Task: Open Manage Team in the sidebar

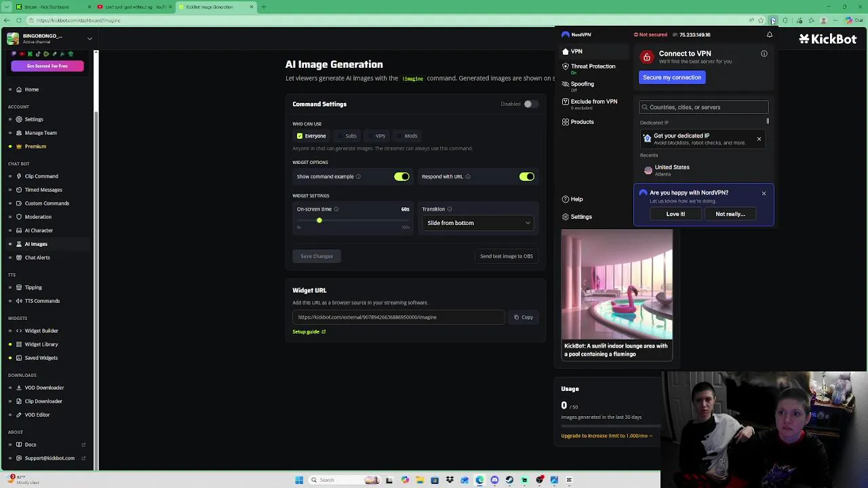Action: [41, 133]
